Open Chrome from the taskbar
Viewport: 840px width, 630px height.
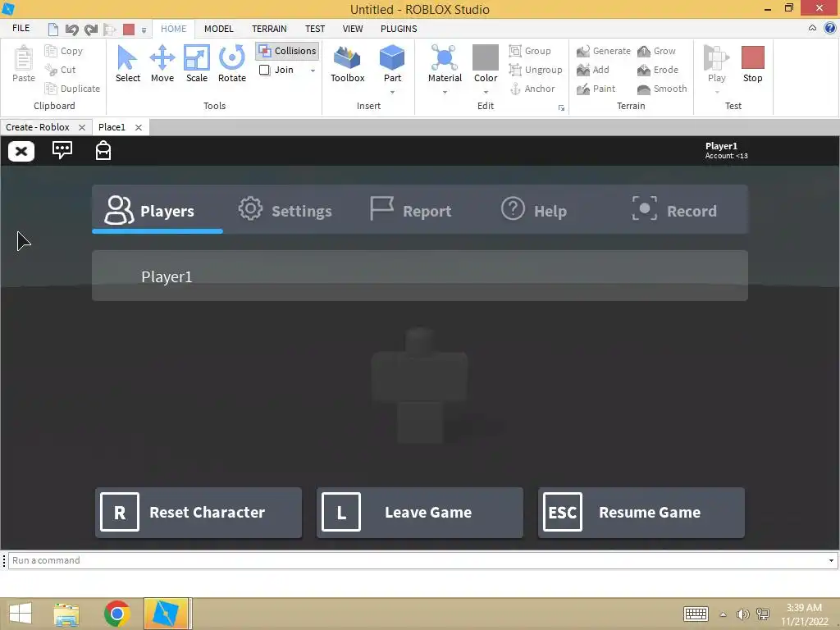[116, 614]
